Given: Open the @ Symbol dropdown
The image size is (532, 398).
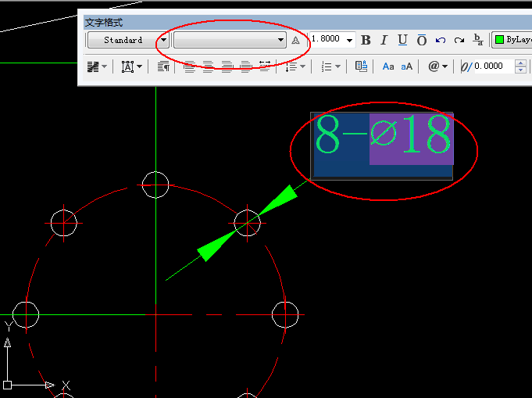Looking at the screenshot, I should point(437,66).
